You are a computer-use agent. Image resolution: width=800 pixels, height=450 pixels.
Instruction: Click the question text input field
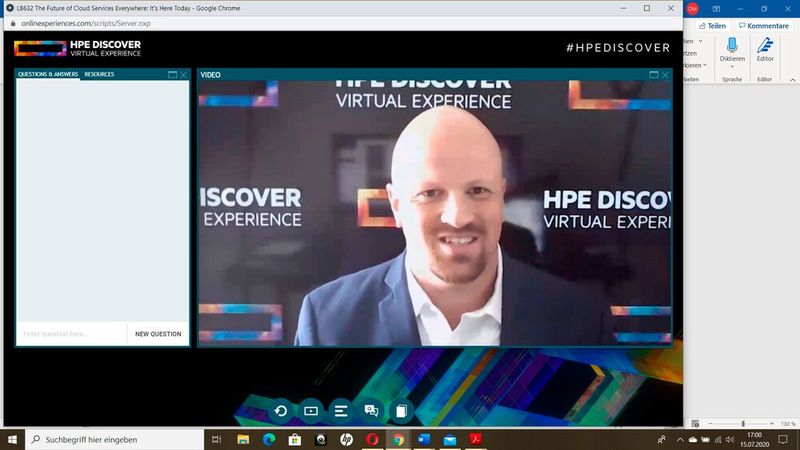71,334
